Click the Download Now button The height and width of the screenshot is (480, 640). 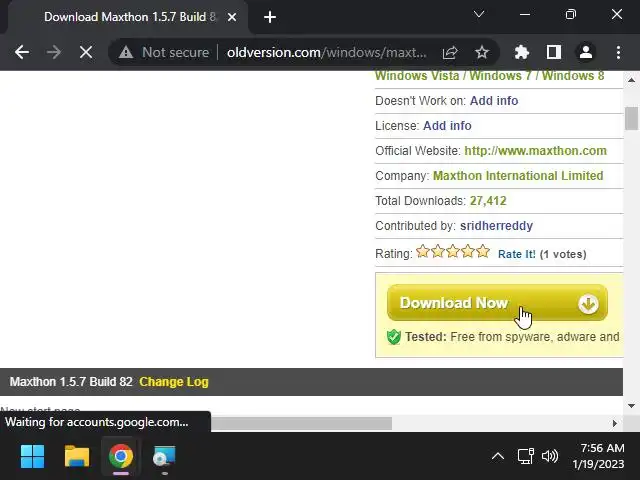click(497, 303)
